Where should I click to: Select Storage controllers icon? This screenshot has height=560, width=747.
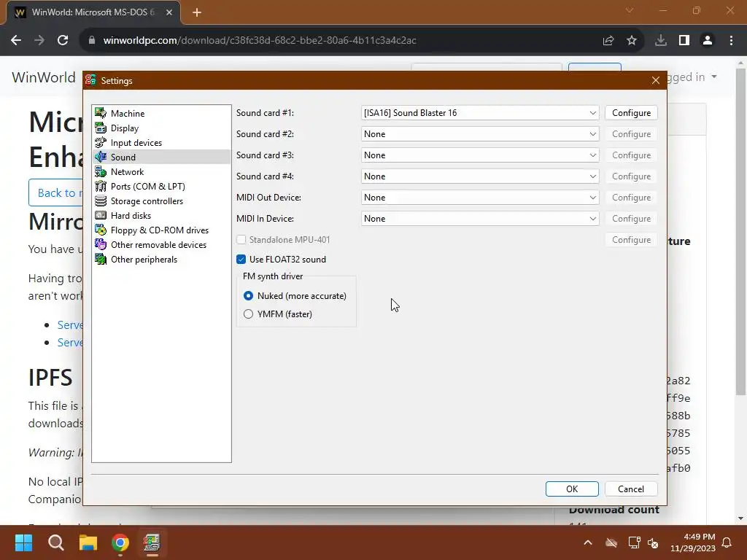(101, 201)
